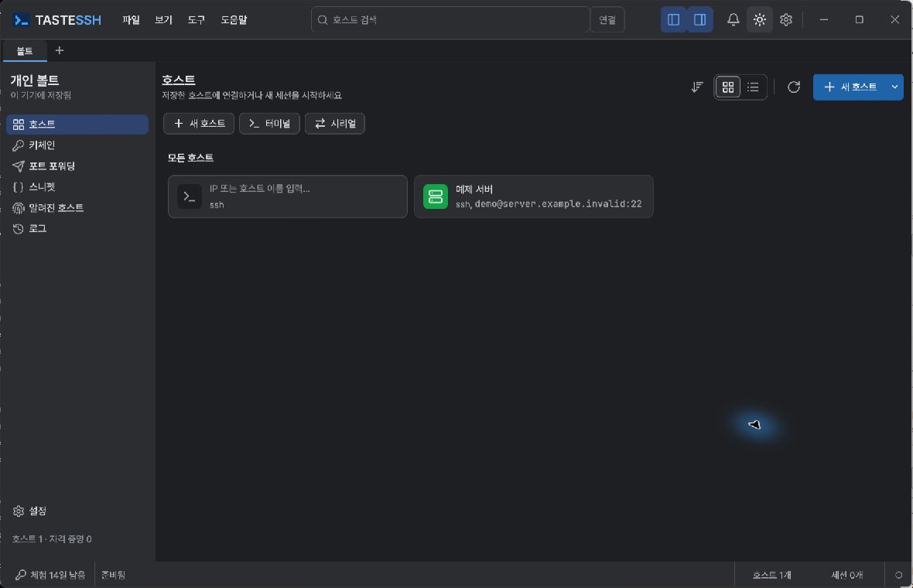Click 세션 0개 in status bar
913x588 pixels.
(x=846, y=575)
